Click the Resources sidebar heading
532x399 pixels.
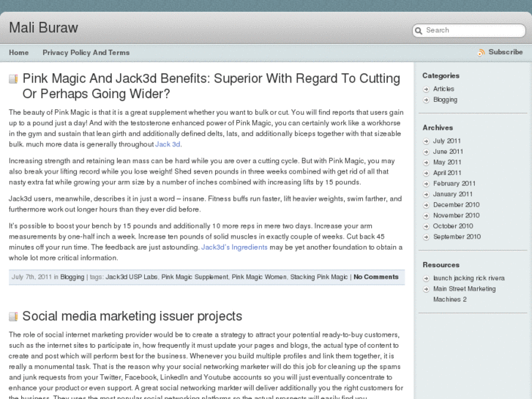[x=441, y=265]
